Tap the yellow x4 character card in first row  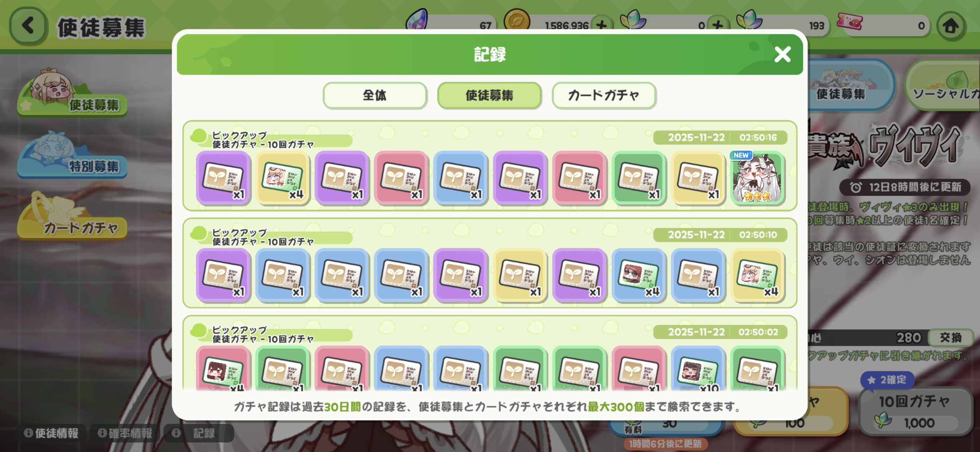(282, 178)
